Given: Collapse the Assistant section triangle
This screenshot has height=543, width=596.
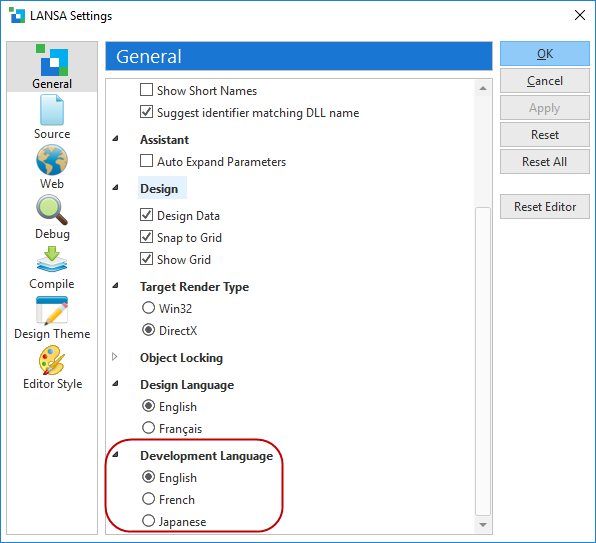Looking at the screenshot, I should click(x=115, y=139).
